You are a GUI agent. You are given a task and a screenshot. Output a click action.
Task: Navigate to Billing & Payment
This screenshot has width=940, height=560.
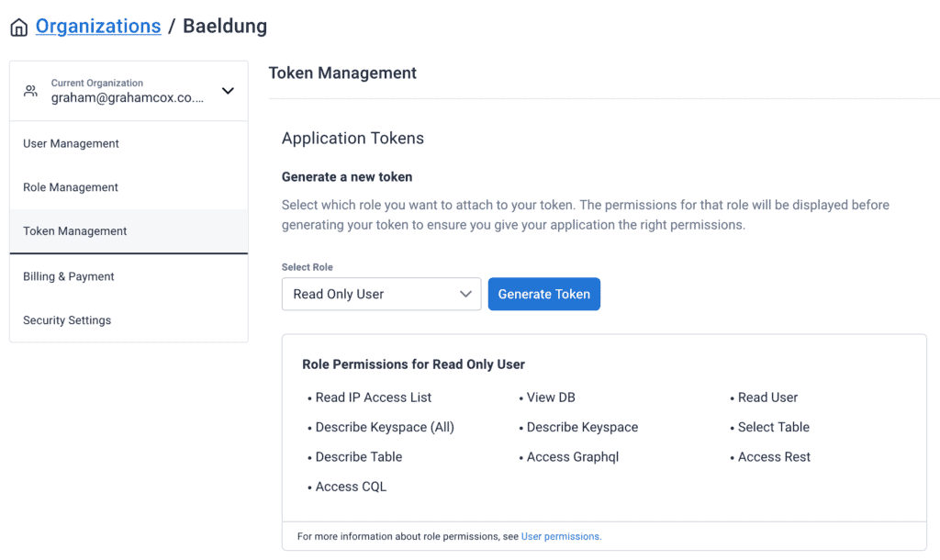[x=70, y=275]
